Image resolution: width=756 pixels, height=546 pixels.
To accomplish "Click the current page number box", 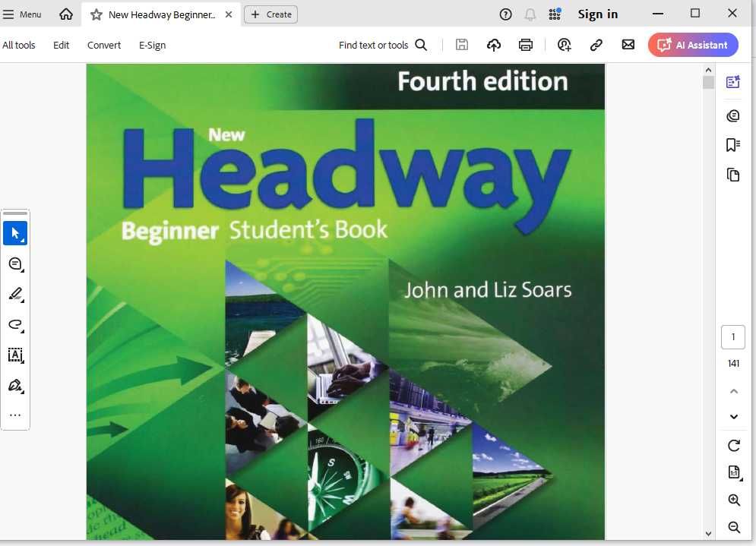I will (x=733, y=337).
